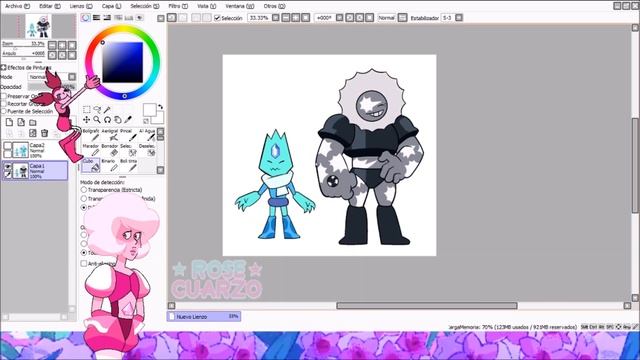Screen dimensions: 640x360
Task: Select the second Transparencia detection radio
Action: click(84, 198)
